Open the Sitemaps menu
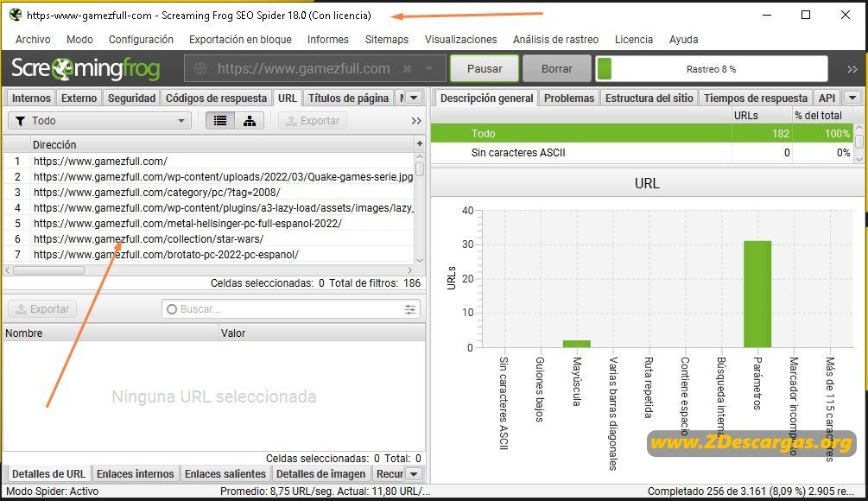The height and width of the screenshot is (501, 868). (386, 40)
